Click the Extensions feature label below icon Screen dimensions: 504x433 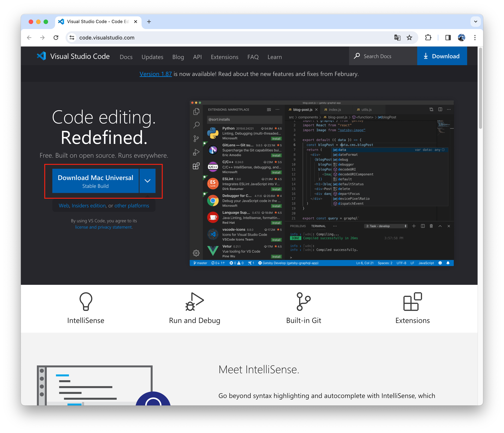413,321
